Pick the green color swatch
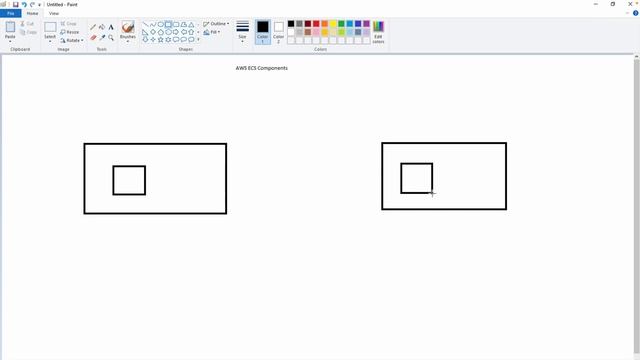The image size is (640, 360). [341, 24]
